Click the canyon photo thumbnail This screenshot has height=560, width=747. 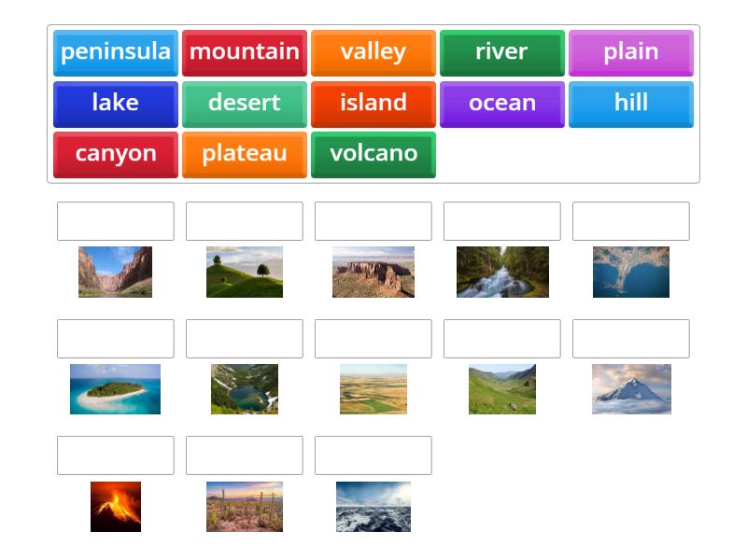(114, 273)
